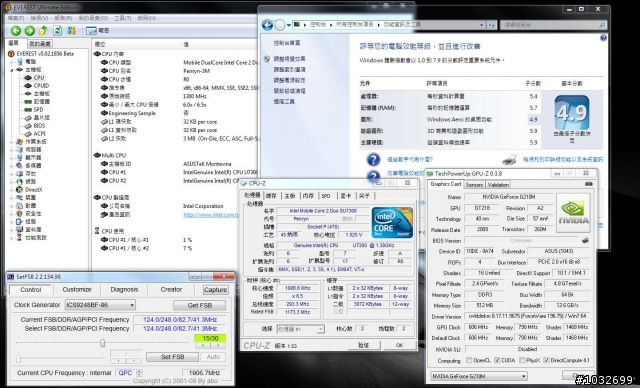Image resolution: width=640 pixels, height=388 pixels.
Task: Toggle the DirectCompute 4.1 checkbox
Action: pyautogui.click(x=546, y=360)
